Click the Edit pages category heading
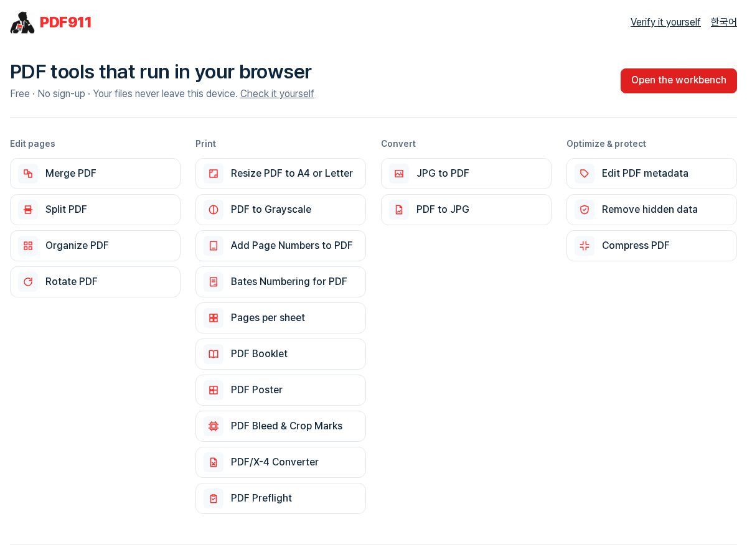This screenshot has height=560, width=747. coord(32,144)
